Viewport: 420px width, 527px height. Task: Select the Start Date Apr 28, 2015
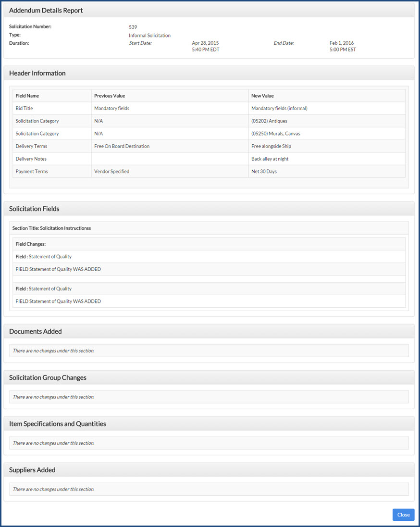205,43
